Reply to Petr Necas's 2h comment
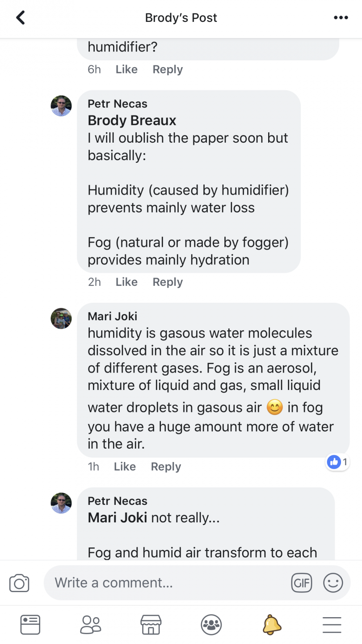Image resolution: width=362 pixels, height=644 pixels. pos(168,282)
